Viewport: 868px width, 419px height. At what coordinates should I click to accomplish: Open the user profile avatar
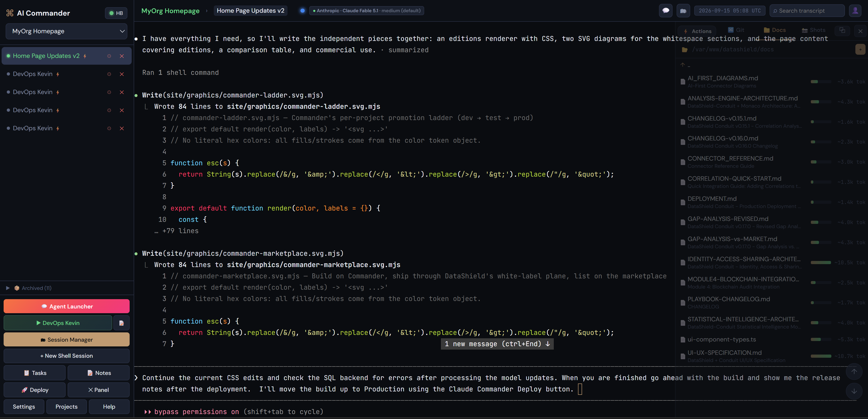[x=855, y=11]
